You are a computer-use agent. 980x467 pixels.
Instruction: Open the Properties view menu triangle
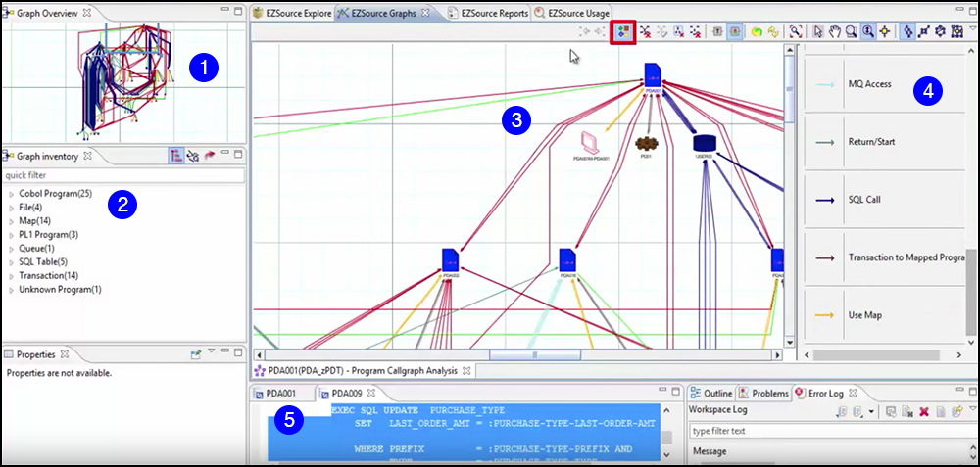212,351
